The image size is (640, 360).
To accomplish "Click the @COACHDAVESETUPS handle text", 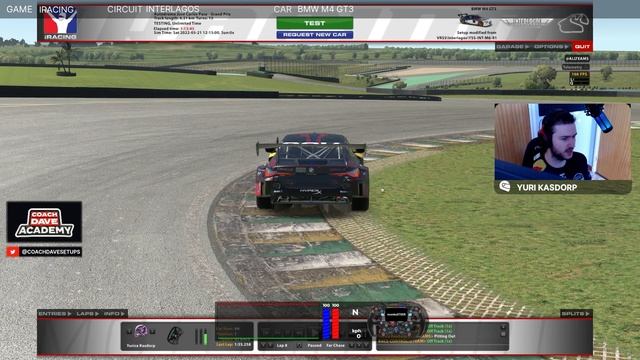I will 51,252.
